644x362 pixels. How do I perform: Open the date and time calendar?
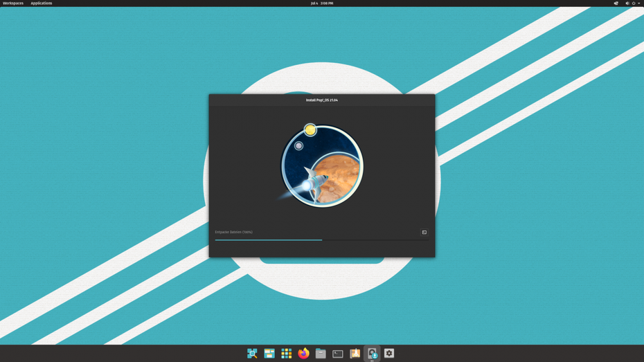click(x=322, y=3)
